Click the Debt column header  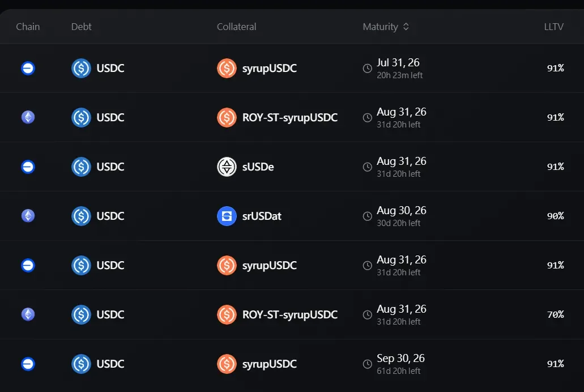coord(81,27)
